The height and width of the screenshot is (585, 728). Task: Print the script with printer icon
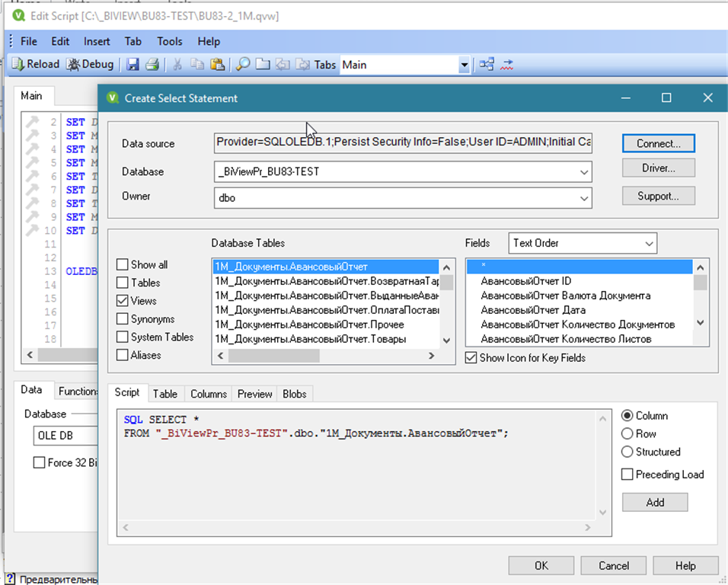pyautogui.click(x=152, y=65)
